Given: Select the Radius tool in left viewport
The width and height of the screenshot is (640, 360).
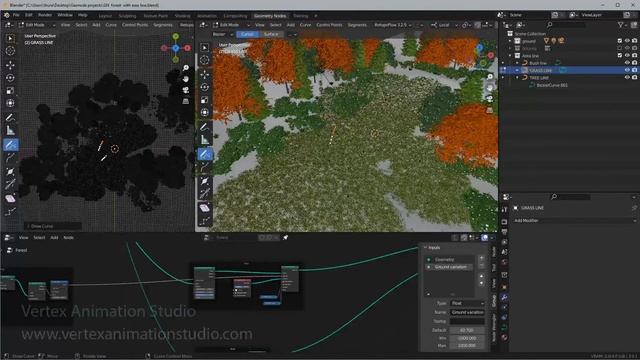Looking at the screenshot, I should [10, 184].
